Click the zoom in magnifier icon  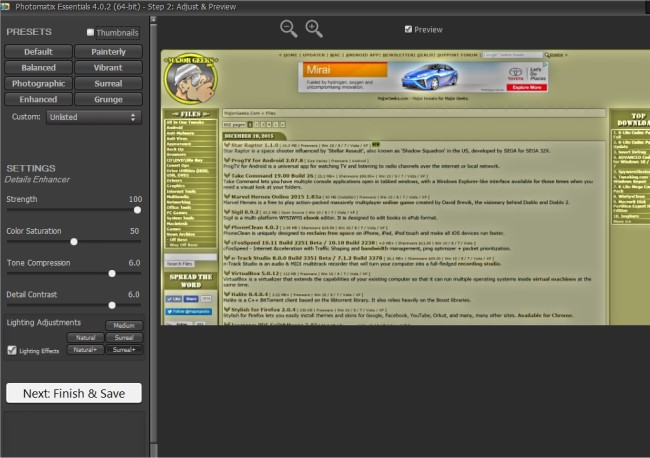point(314,29)
